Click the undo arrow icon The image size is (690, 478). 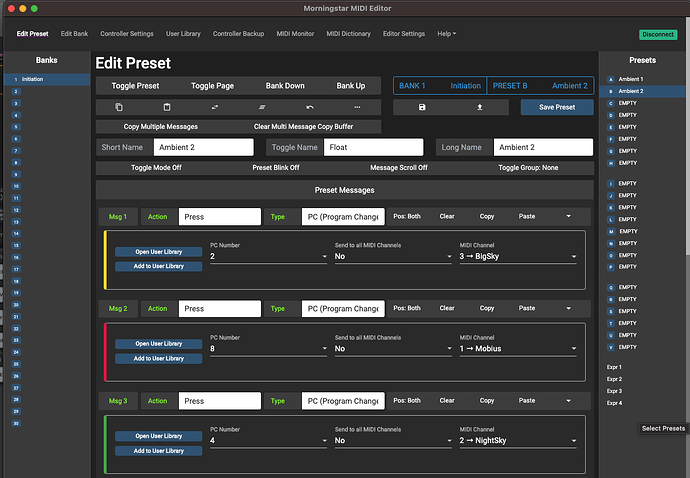pos(310,107)
